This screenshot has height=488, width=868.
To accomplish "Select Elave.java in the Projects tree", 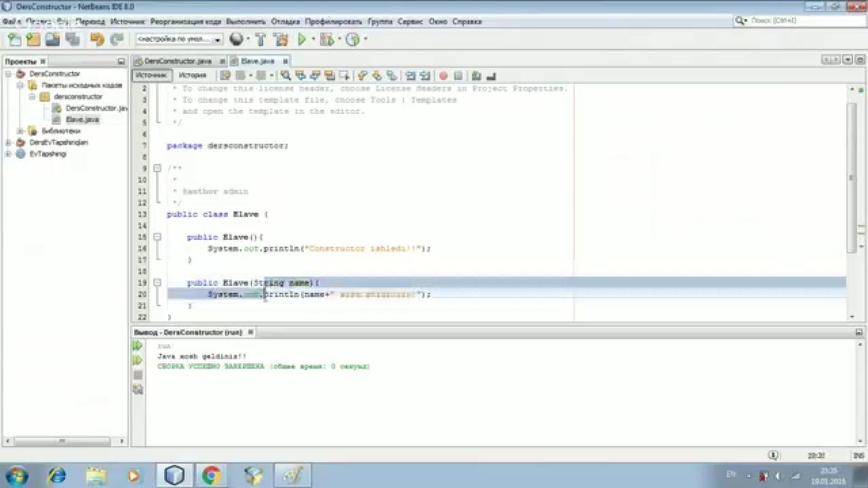I will (x=82, y=119).
